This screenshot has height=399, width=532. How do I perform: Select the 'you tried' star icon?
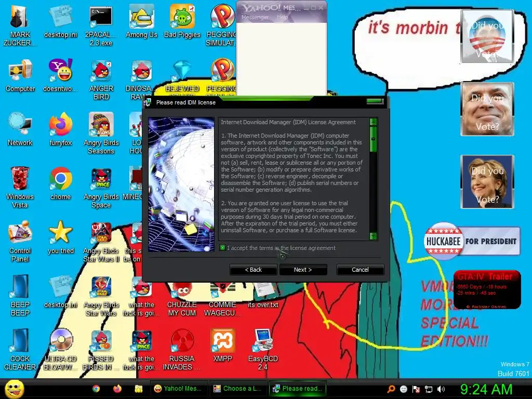coord(61,237)
